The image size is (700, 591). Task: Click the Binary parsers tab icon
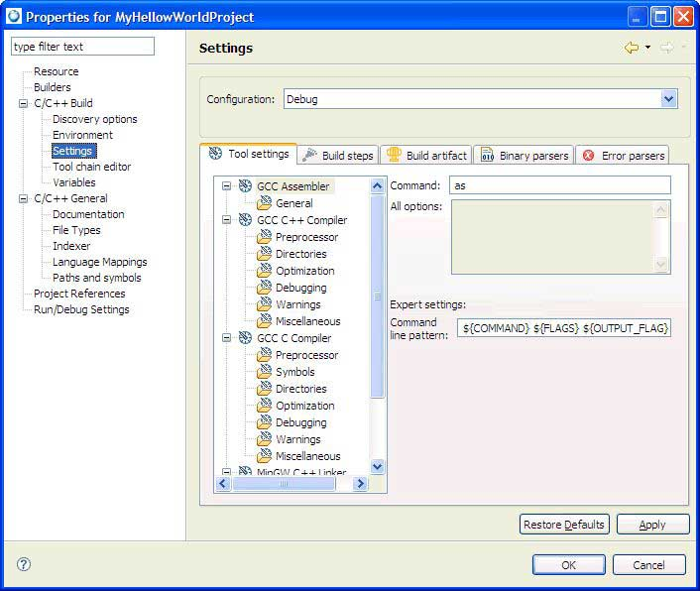coord(487,156)
